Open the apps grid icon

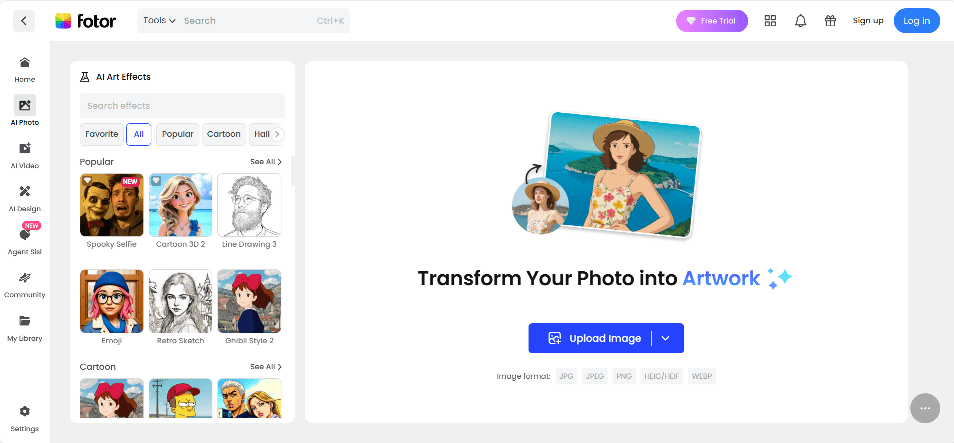[770, 21]
